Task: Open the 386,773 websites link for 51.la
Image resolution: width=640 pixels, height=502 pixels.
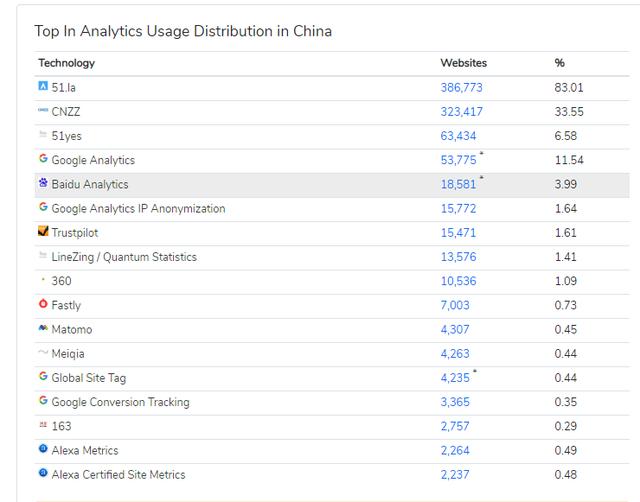Action: pyautogui.click(x=461, y=87)
